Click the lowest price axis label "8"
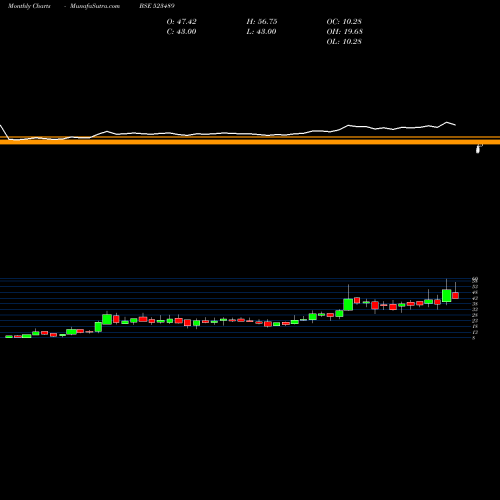The height and width of the screenshot is (500, 500). [473, 338]
